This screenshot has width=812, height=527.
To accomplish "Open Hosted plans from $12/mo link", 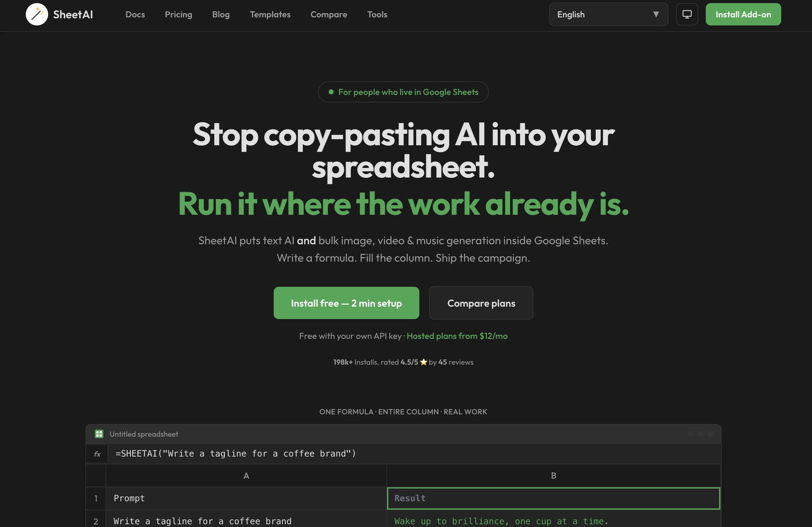I will pyautogui.click(x=457, y=336).
